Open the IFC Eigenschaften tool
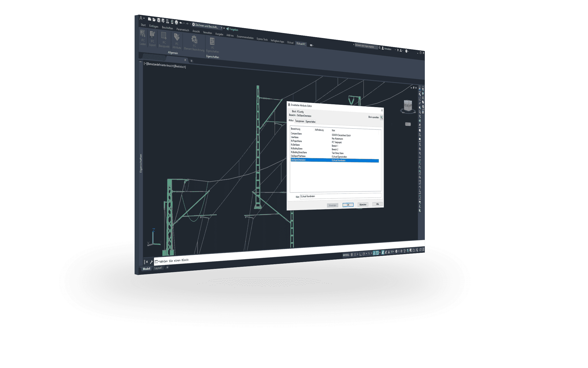 click(x=212, y=42)
